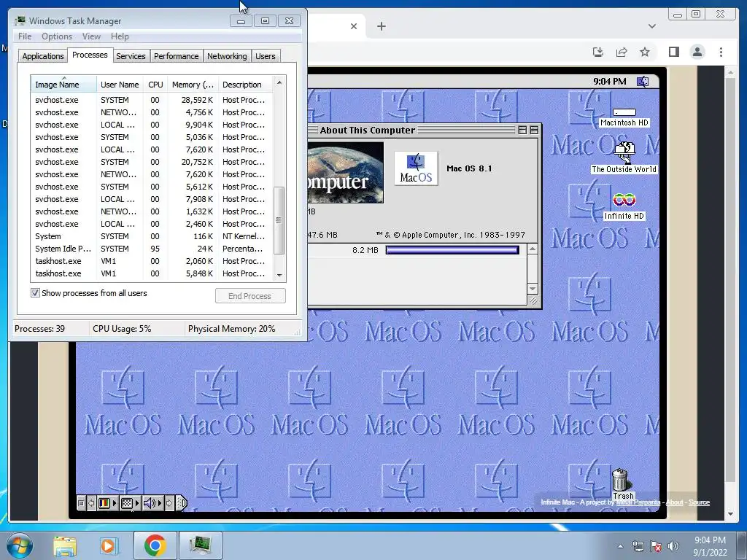Open the Task Manager View menu
Image resolution: width=747 pixels, height=560 pixels.
point(91,36)
